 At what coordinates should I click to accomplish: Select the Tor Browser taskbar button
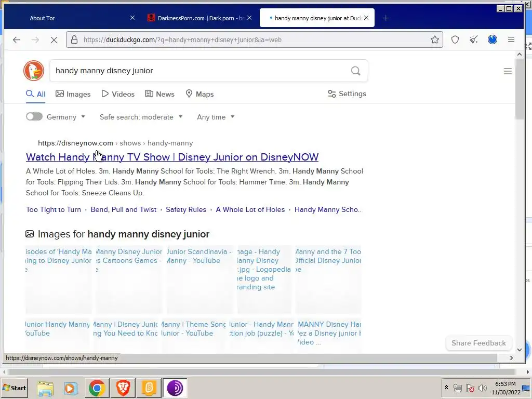point(175,388)
